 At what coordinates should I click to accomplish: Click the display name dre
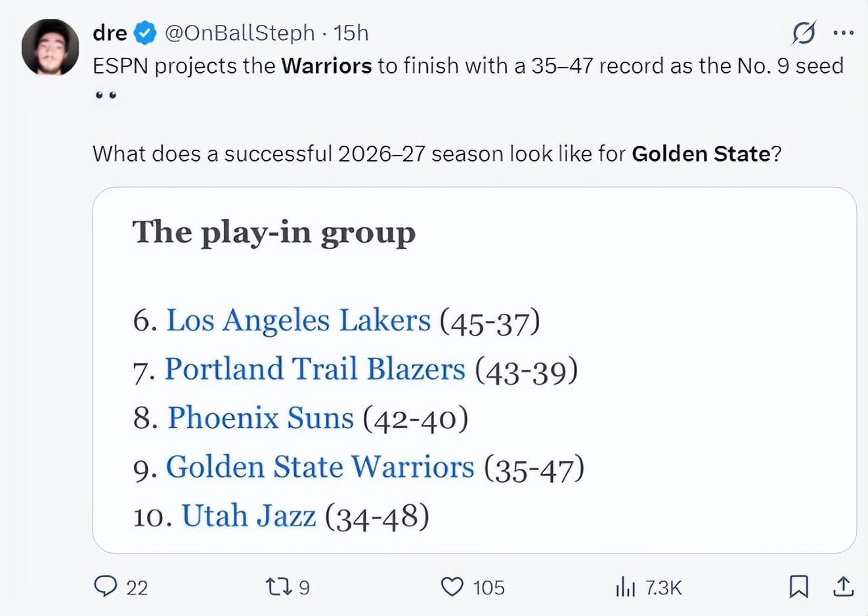(110, 32)
